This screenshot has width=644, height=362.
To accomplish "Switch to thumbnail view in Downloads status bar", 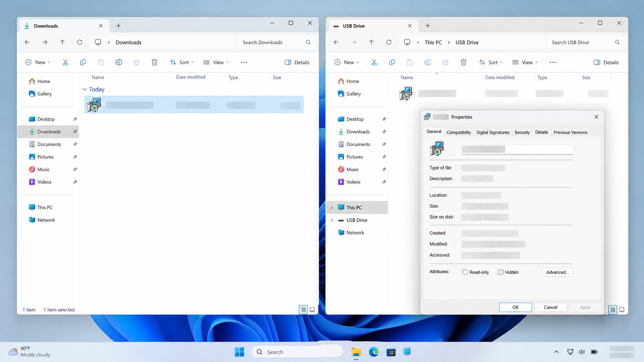I will (x=312, y=310).
